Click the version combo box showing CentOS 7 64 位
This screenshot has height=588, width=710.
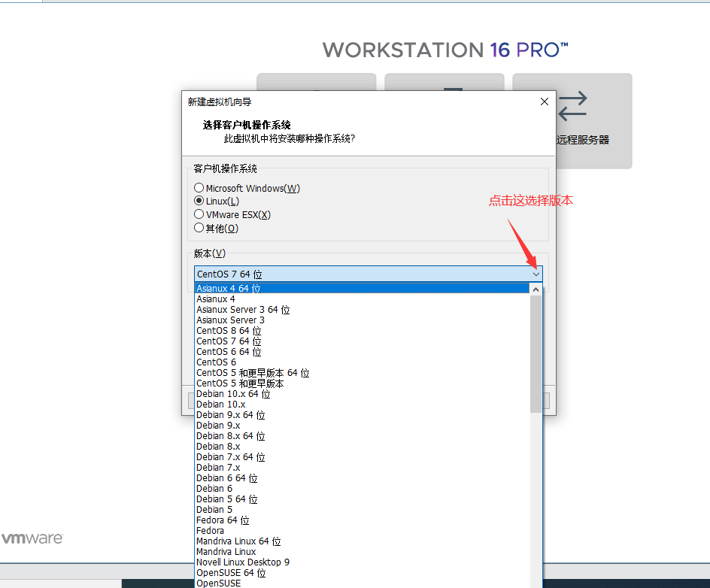click(x=368, y=274)
